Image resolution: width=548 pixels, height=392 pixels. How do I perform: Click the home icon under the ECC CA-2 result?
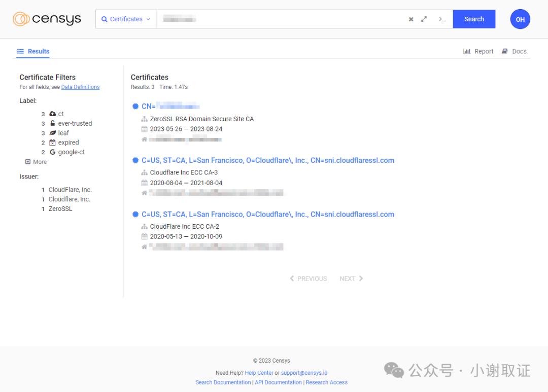pos(144,247)
